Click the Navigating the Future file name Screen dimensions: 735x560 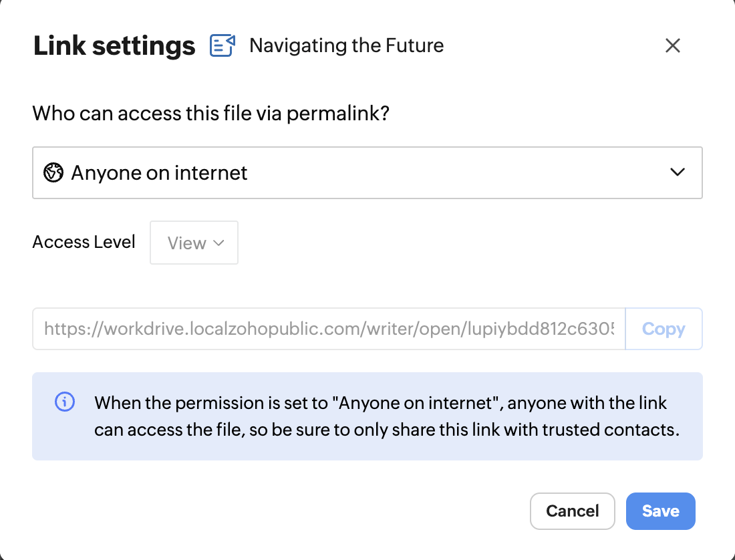tap(346, 45)
